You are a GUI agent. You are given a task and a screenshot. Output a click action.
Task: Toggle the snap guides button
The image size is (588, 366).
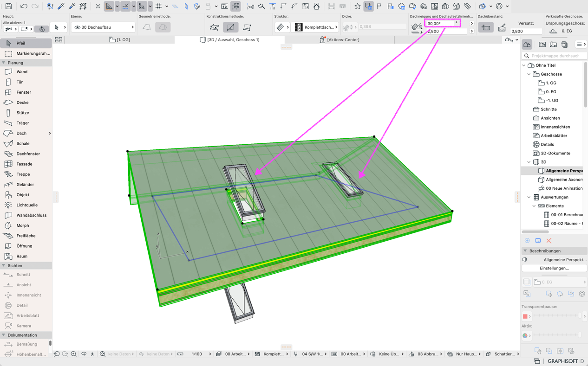(x=125, y=6)
